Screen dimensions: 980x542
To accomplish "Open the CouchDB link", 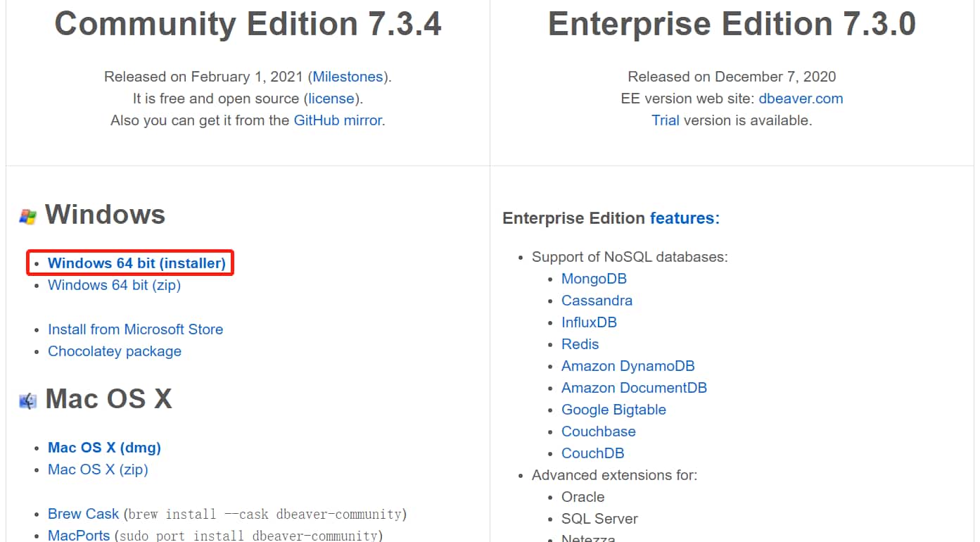I will pyautogui.click(x=592, y=453).
